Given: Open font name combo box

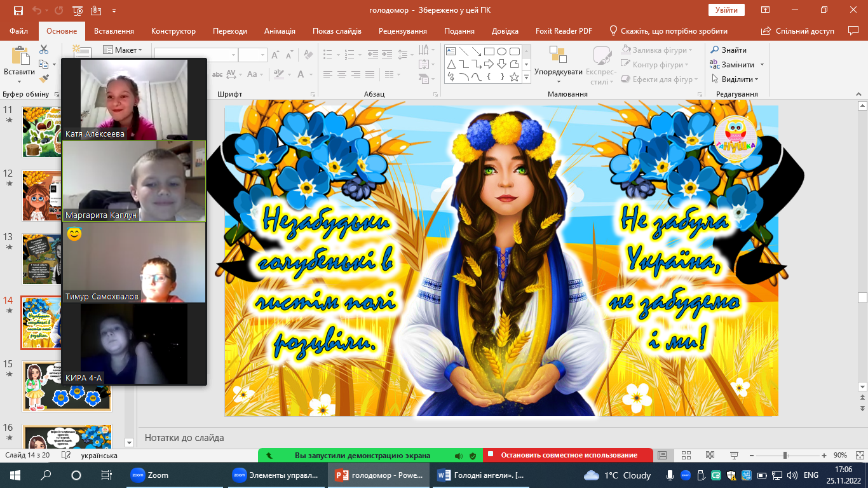Looking at the screenshot, I should 196,55.
